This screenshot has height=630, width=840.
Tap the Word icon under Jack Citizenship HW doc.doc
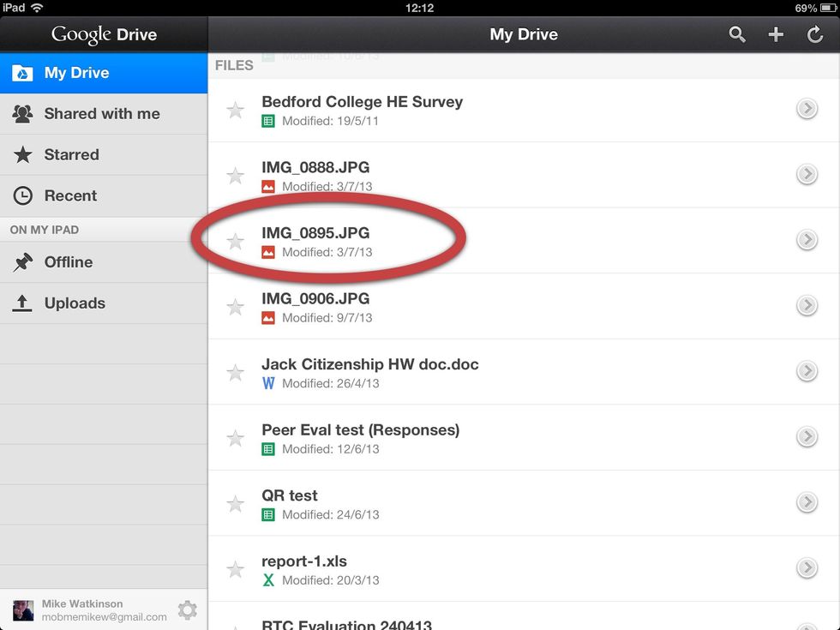[x=268, y=383]
